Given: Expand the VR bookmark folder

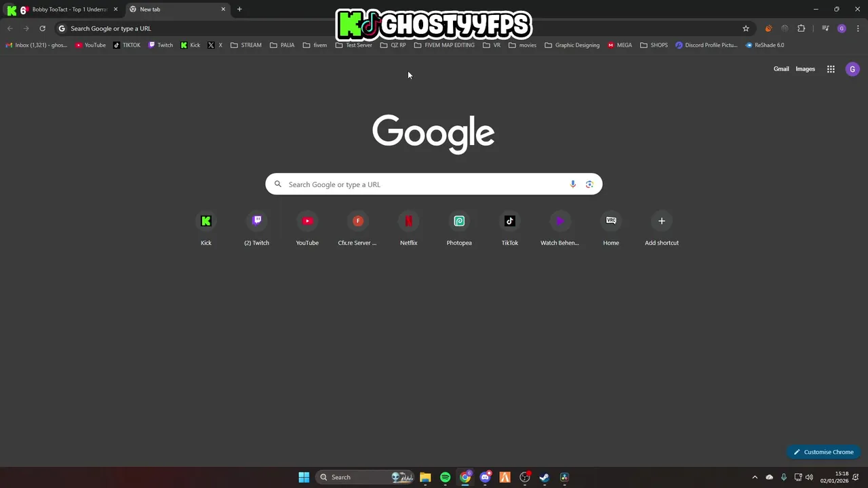Looking at the screenshot, I should click(x=492, y=45).
